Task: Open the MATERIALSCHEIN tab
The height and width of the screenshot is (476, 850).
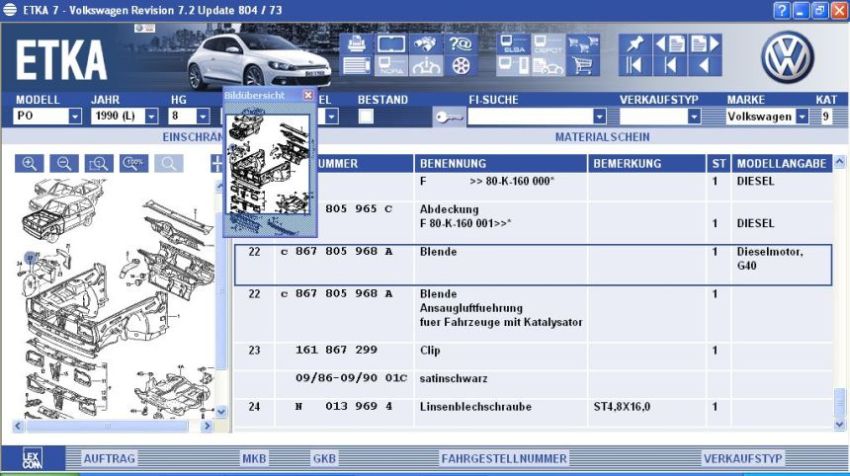Action: 602,137
